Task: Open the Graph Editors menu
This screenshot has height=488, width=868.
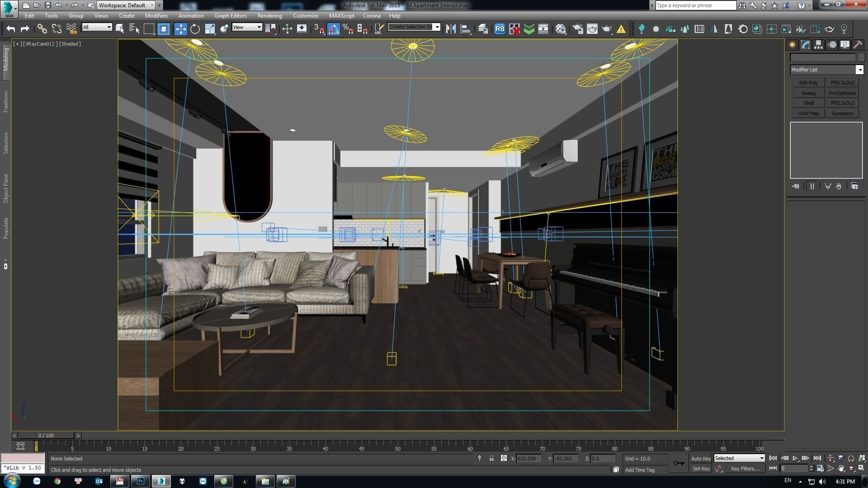Action: click(x=231, y=15)
